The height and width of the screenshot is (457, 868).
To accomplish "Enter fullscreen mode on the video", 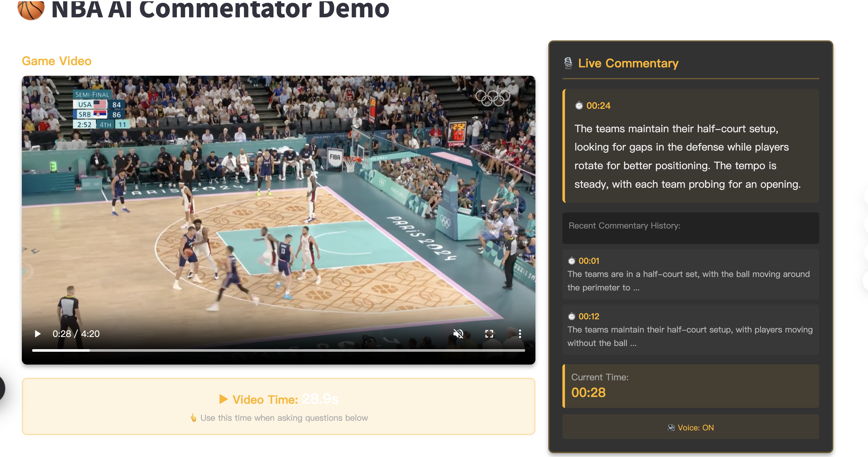I will click(x=489, y=333).
